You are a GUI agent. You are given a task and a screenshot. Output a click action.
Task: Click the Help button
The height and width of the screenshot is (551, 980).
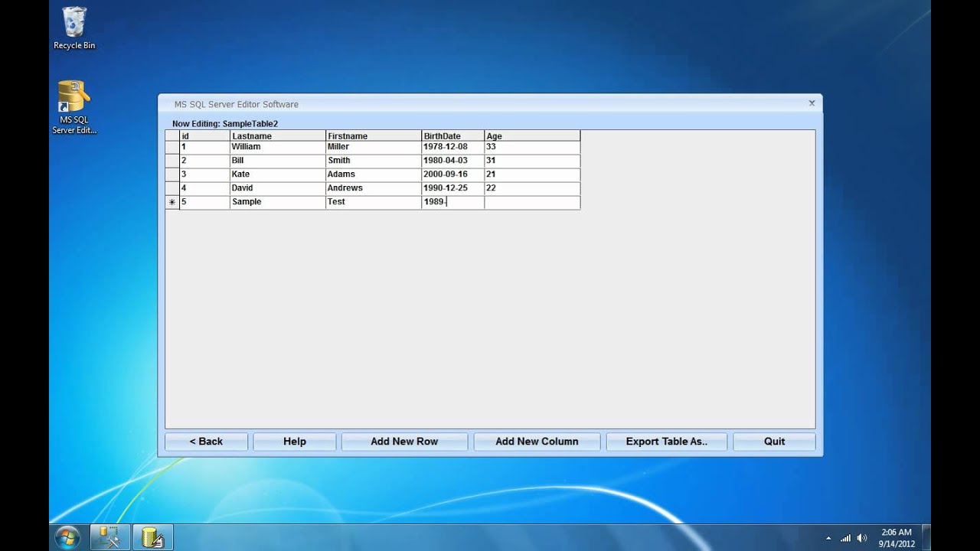[x=295, y=442]
